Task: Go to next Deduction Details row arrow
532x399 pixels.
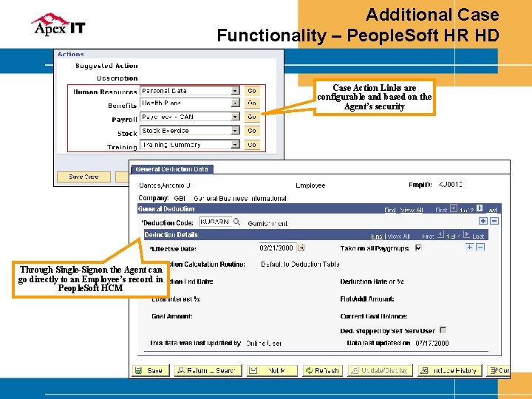Action: click(466, 234)
